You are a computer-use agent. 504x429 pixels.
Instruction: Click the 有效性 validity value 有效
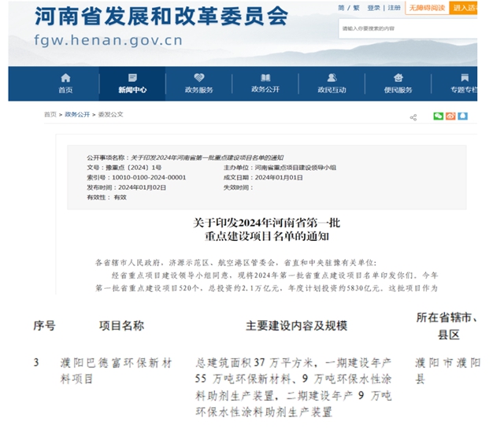[x=120, y=198]
